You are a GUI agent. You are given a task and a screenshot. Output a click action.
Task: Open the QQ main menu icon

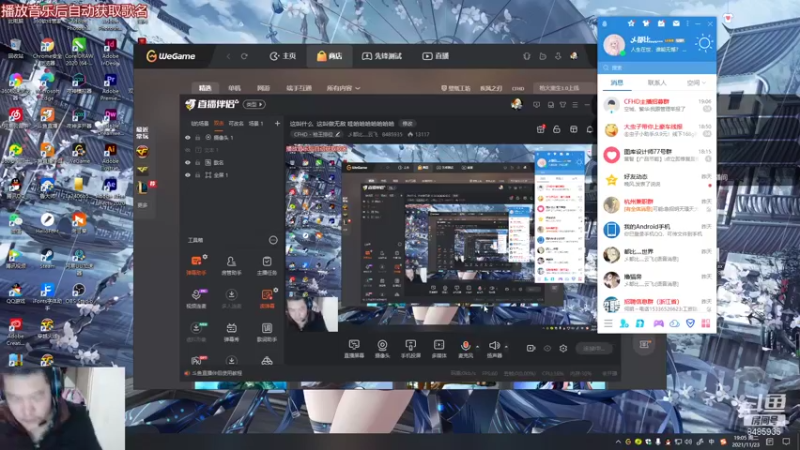coord(608,323)
